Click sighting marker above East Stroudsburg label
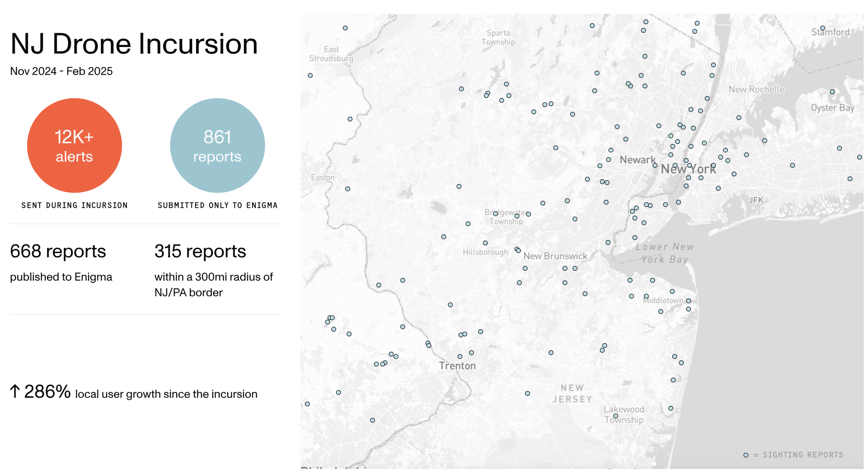Viewport: 868px width, 475px height. pyautogui.click(x=345, y=28)
